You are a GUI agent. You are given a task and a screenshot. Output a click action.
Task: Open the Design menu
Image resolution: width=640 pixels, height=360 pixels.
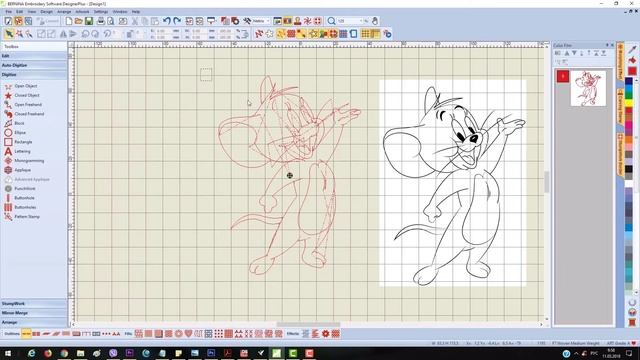click(x=46, y=12)
